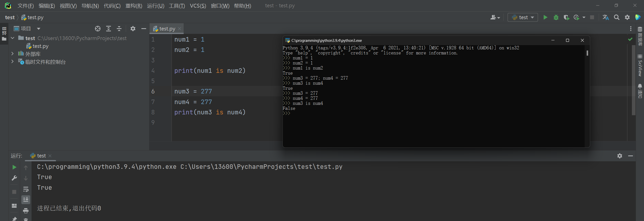Screen dimensions: 644x221
Task: Toggle scroll to end in run console
Action: (26, 200)
